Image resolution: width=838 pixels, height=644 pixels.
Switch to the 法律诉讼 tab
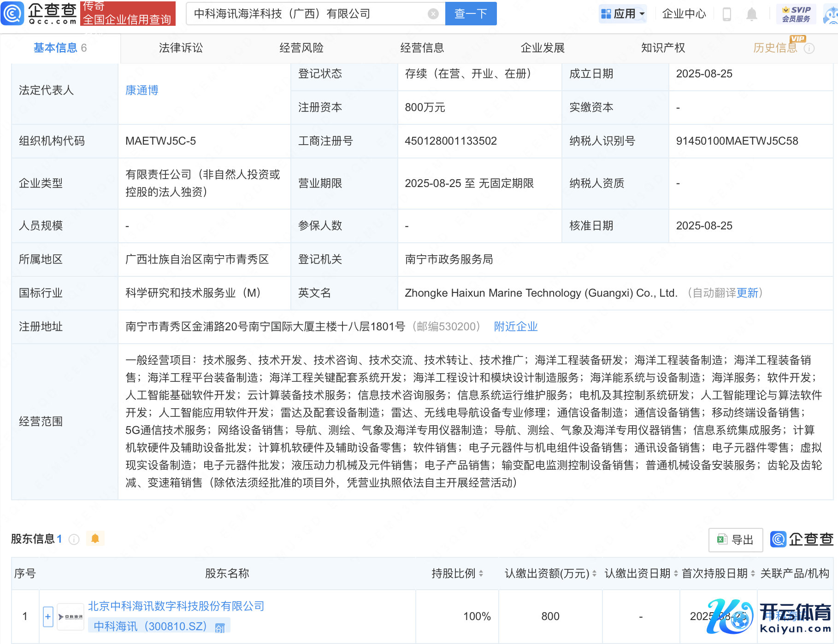[x=181, y=48]
